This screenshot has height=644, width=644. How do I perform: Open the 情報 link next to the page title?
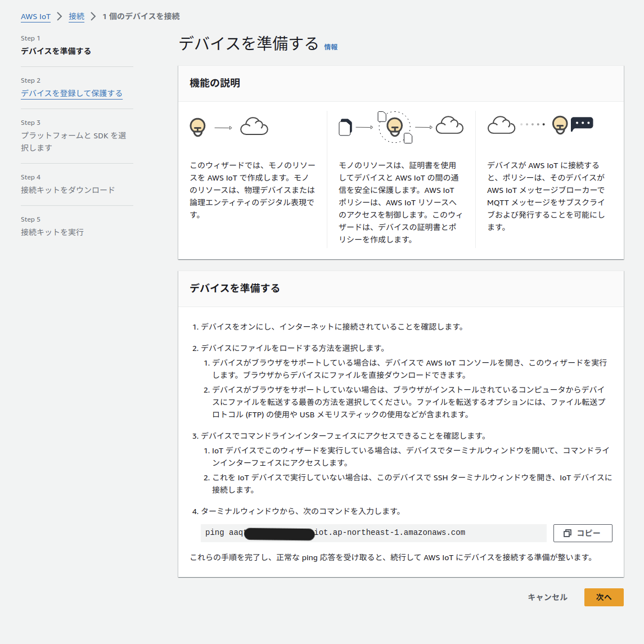click(x=331, y=48)
